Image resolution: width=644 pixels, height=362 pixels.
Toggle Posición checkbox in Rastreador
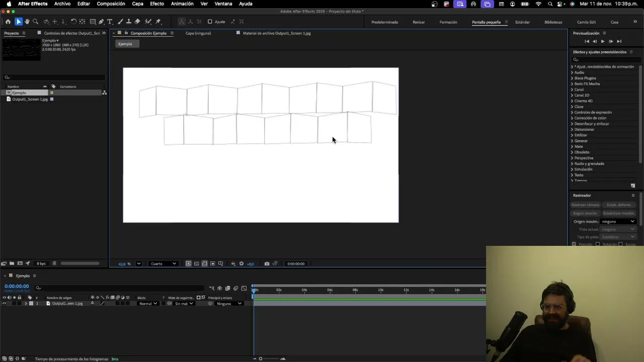tap(574, 244)
